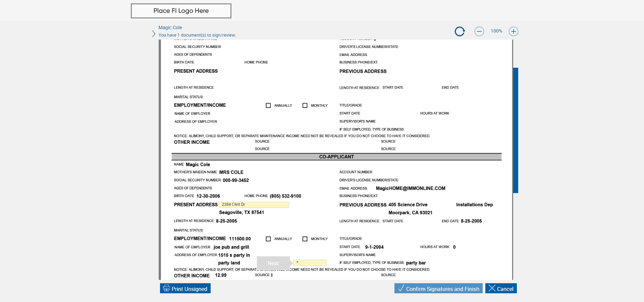Zoom out with the minus icon
Screen dimensions: 644x302
[x=479, y=32]
